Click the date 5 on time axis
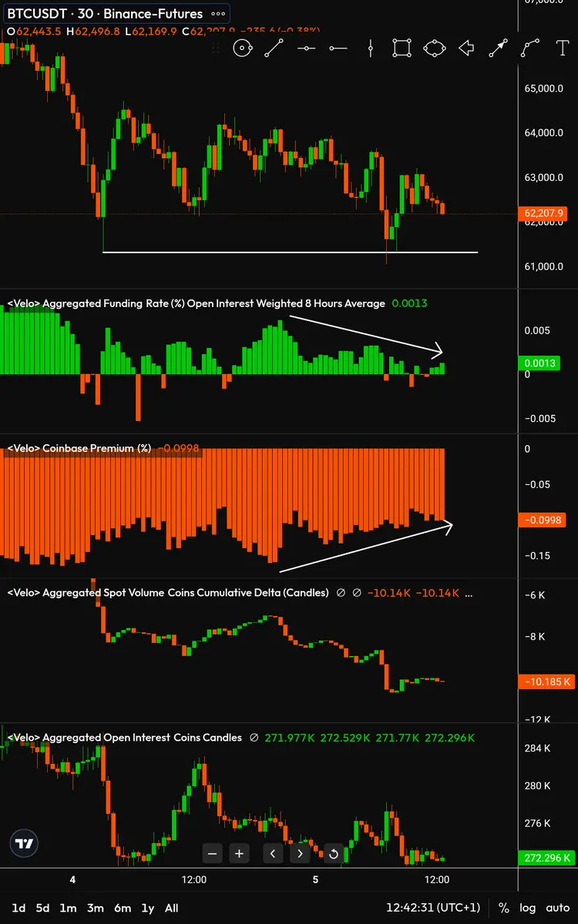Screen dimensions: 578x924 point(315,879)
